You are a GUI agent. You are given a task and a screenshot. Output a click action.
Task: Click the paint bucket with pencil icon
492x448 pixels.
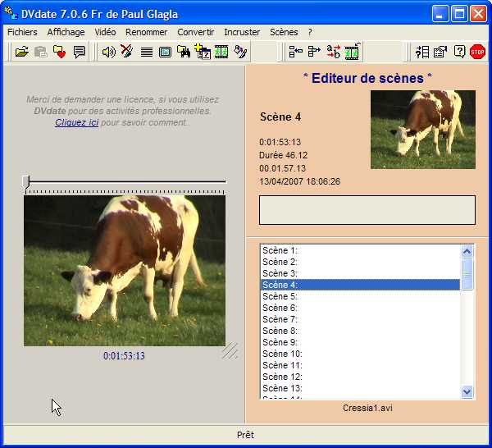tap(240, 52)
